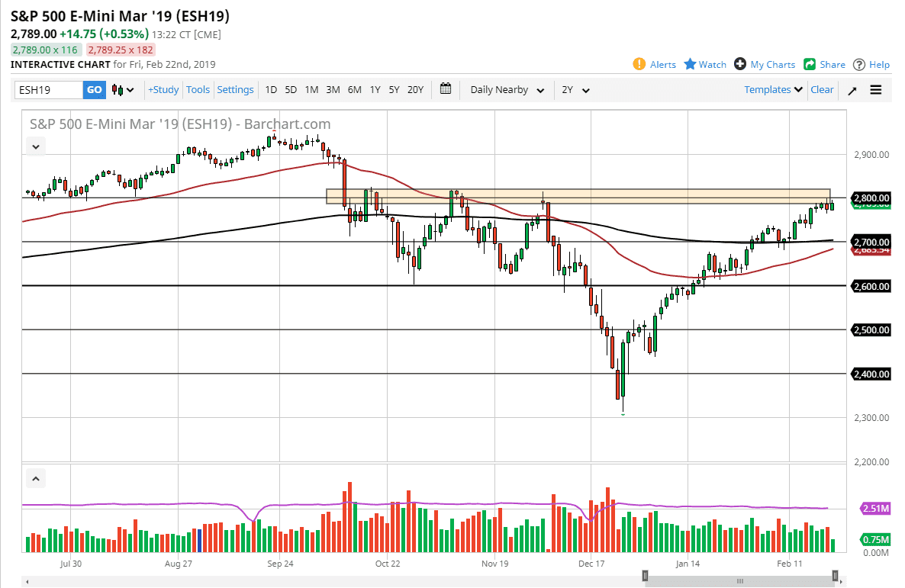Open the Tools menu
The width and height of the screenshot is (905, 588).
[x=198, y=89]
